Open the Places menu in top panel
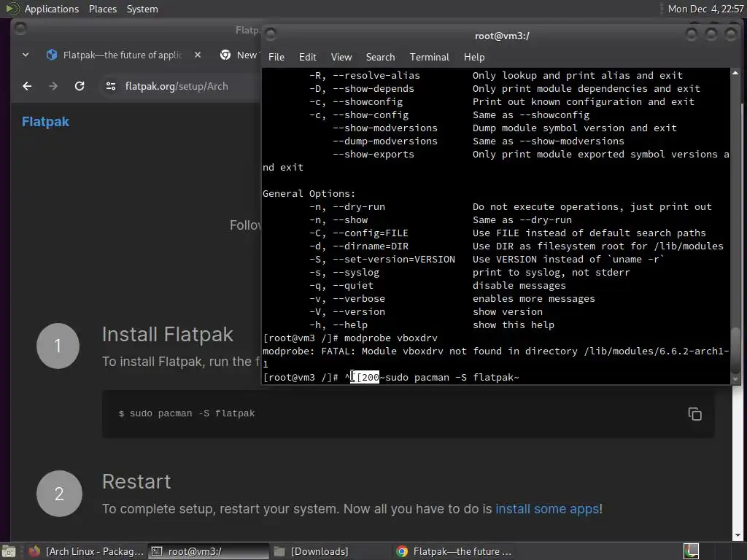 pos(102,9)
